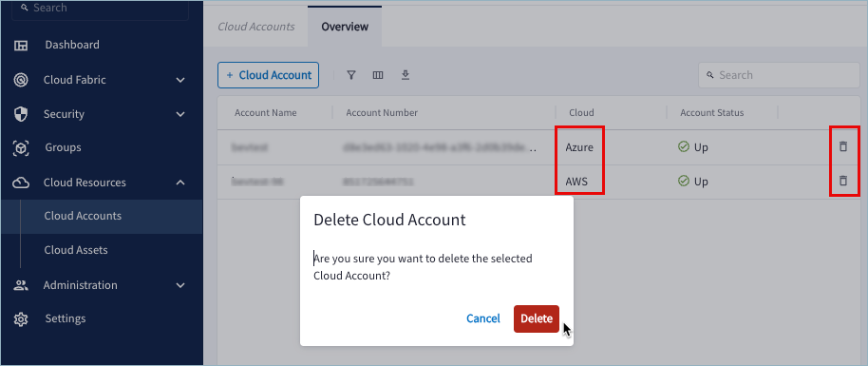Click the green Up status icon for Azure
868x366 pixels.
(x=683, y=147)
